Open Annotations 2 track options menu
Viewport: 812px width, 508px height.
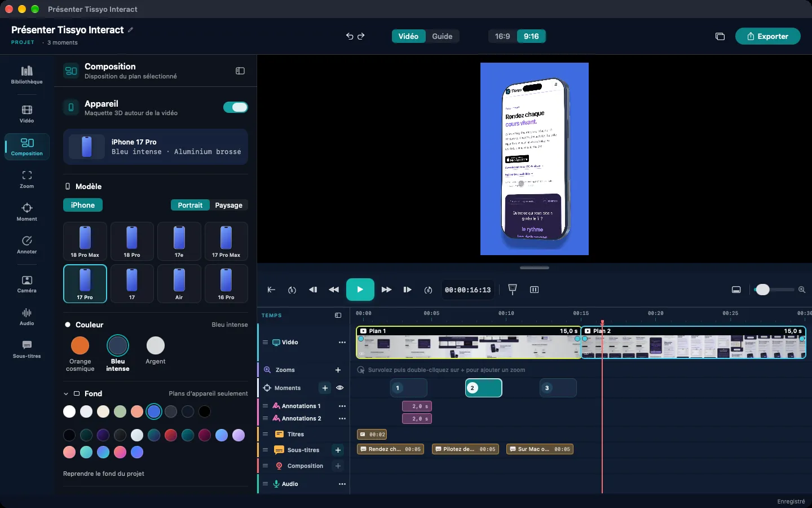pyautogui.click(x=342, y=419)
